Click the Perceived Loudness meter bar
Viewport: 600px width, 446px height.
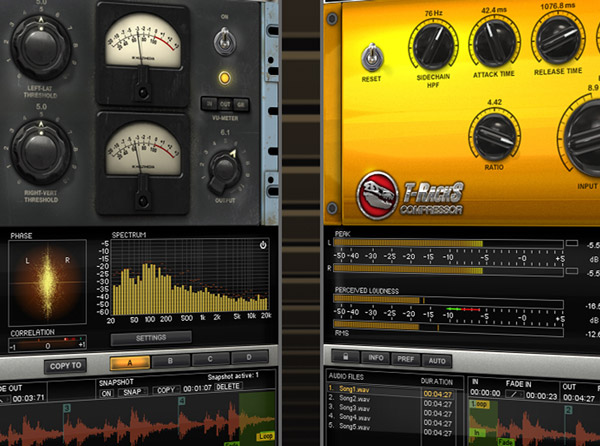tap(448, 301)
